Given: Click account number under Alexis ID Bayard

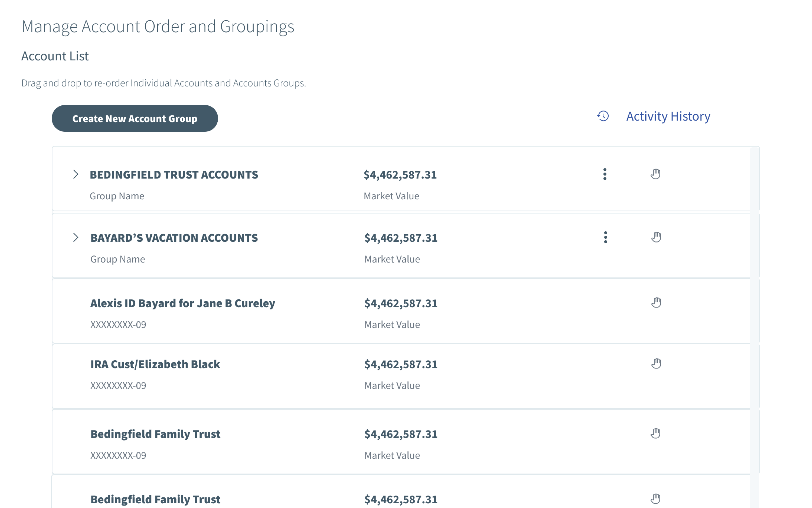Looking at the screenshot, I should point(118,324).
